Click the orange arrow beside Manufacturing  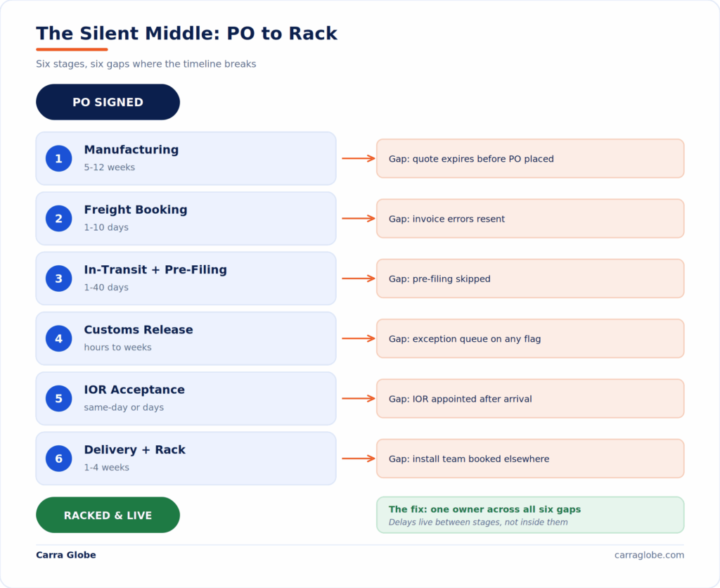[x=359, y=158]
